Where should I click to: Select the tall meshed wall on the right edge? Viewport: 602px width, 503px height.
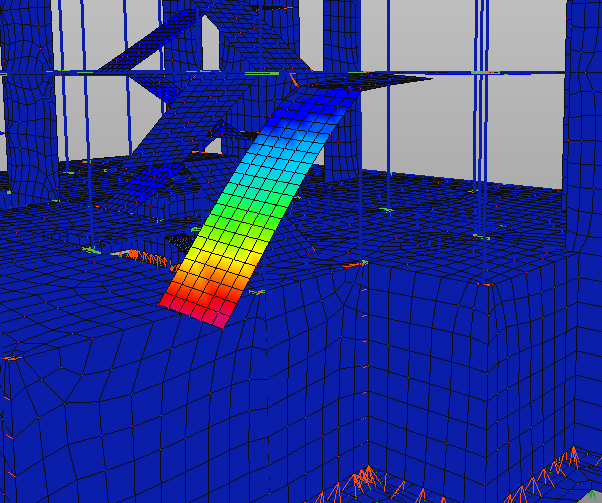584,127
